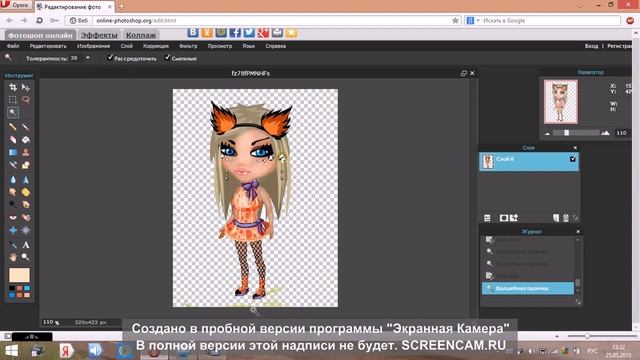Create new layer in Layers panel
This screenshot has width=640, height=360.
556,218
